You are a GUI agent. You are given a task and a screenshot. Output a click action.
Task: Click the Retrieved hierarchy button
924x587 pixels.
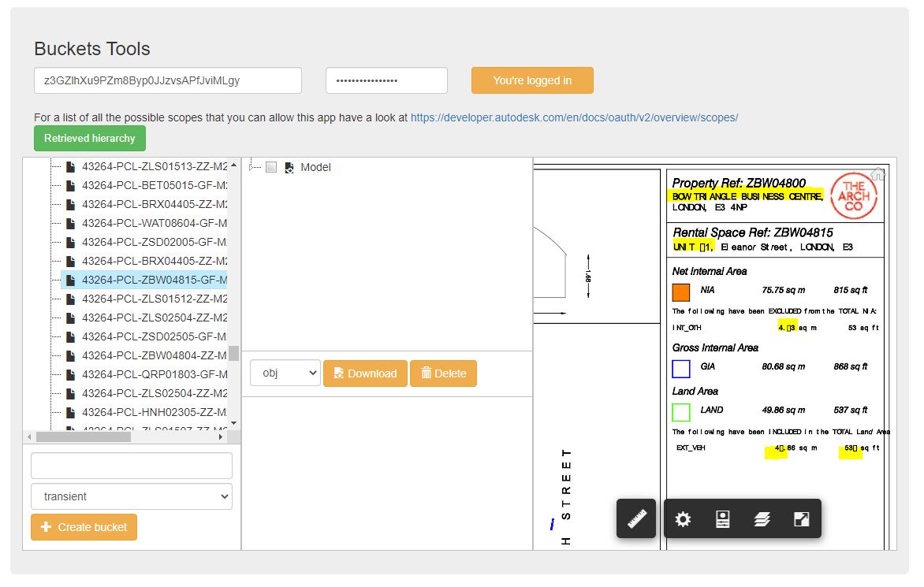click(x=90, y=139)
